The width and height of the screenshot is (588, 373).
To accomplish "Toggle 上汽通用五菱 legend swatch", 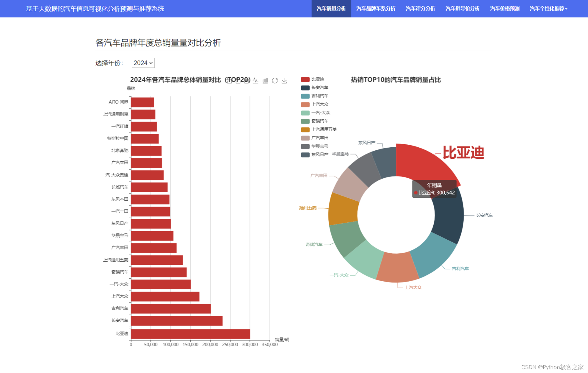I will (305, 130).
